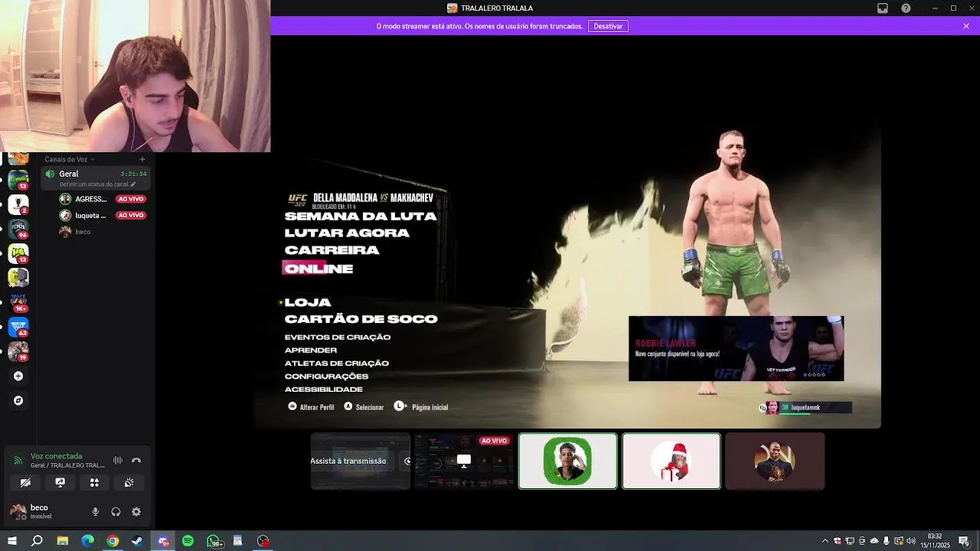Select the rightmost dark avatar participant tile

pyautogui.click(x=775, y=461)
